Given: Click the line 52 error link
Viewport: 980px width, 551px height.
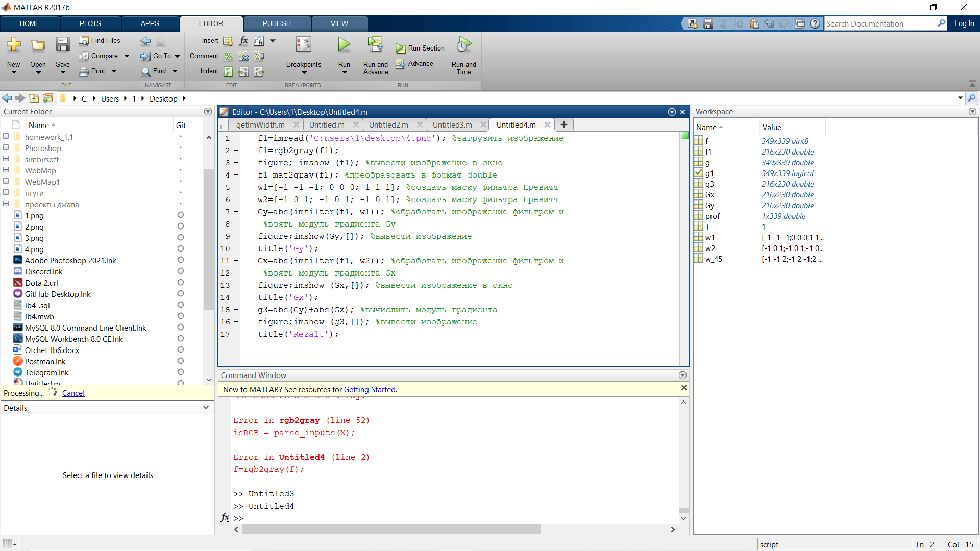Looking at the screenshot, I should [x=348, y=420].
